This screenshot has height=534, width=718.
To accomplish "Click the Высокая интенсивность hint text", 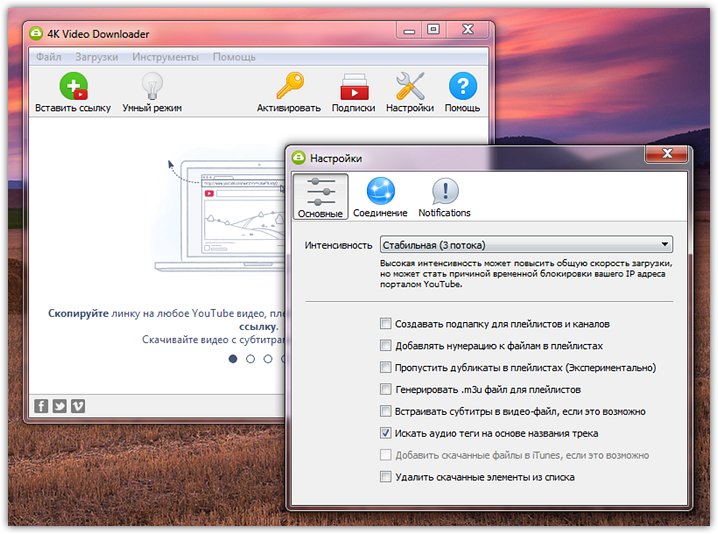I will [526, 274].
